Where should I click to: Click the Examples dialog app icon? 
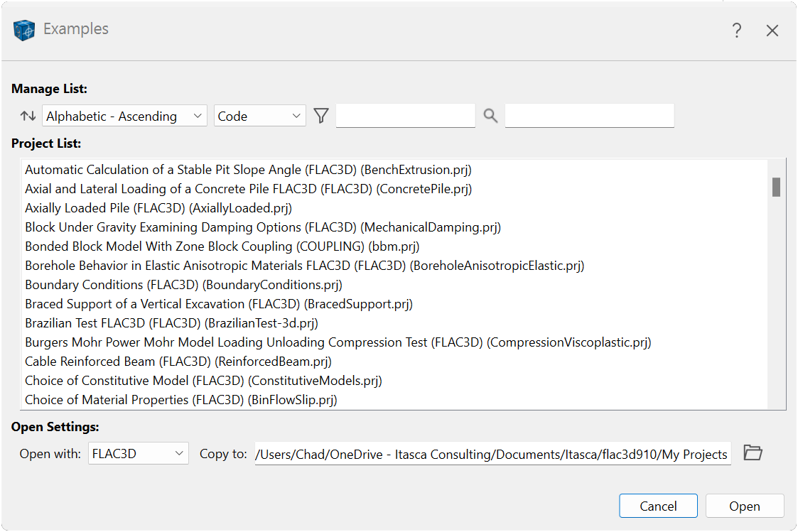click(24, 30)
